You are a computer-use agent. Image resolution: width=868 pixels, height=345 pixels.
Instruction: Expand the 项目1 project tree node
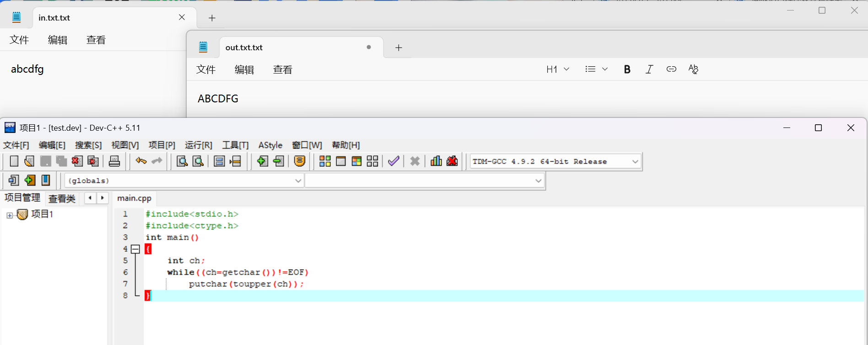tap(10, 215)
